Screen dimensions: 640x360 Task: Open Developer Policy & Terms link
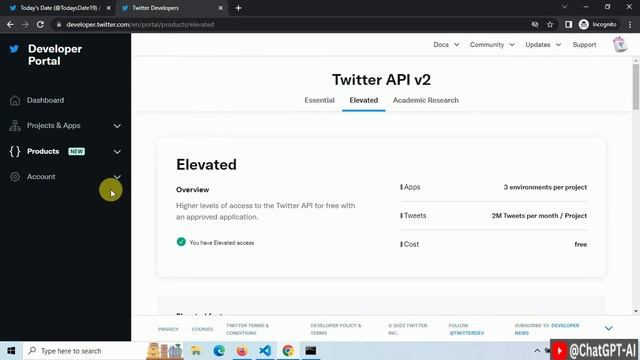pyautogui.click(x=336, y=329)
